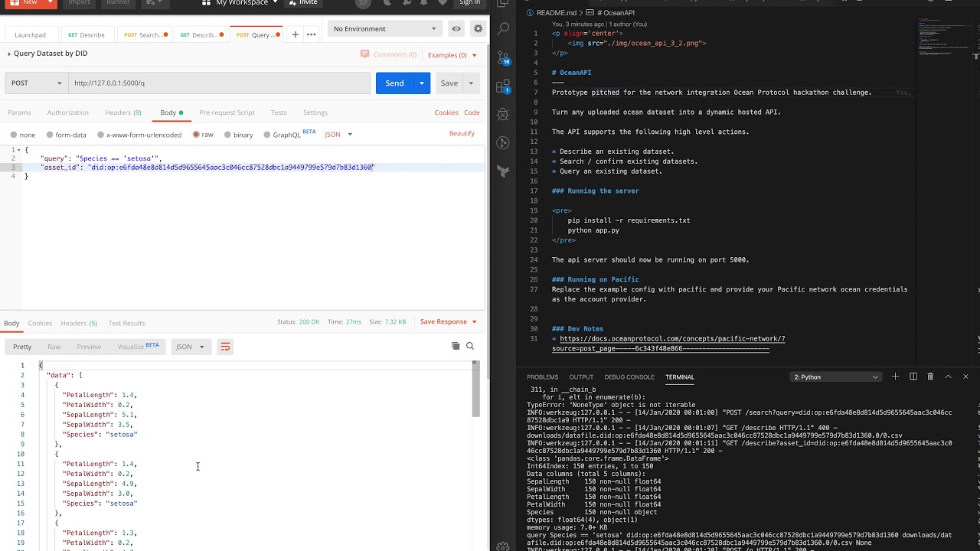
Task: Click the OceanAPI breadcrumb item
Action: [x=616, y=13]
